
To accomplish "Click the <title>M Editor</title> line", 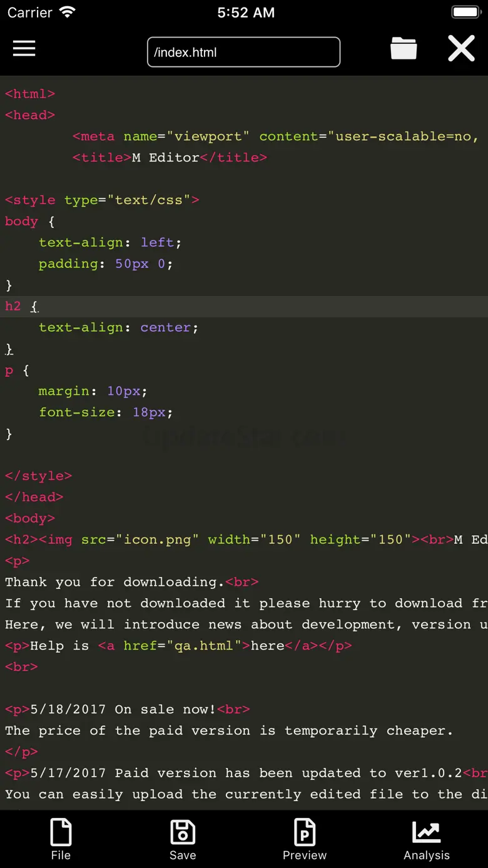I will tap(170, 158).
